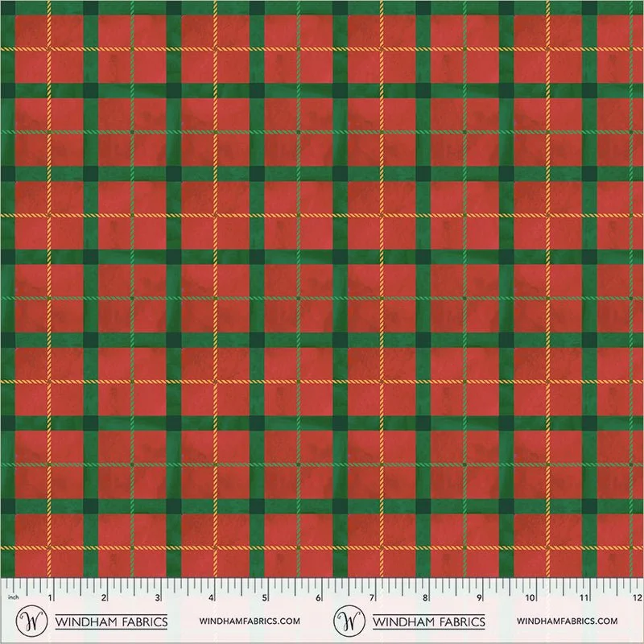Click ruler number 2
Screen dimensions: 644x644
(104, 597)
